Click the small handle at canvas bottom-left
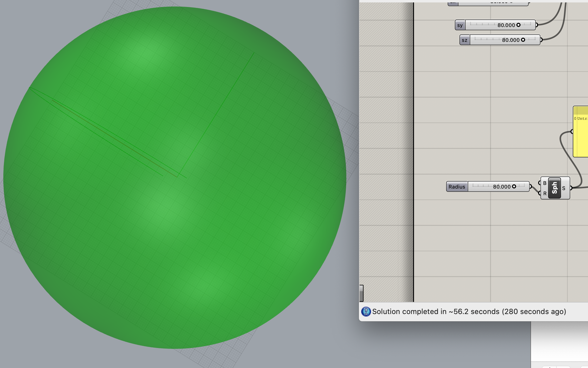Image resolution: width=588 pixels, height=368 pixels. [361, 293]
